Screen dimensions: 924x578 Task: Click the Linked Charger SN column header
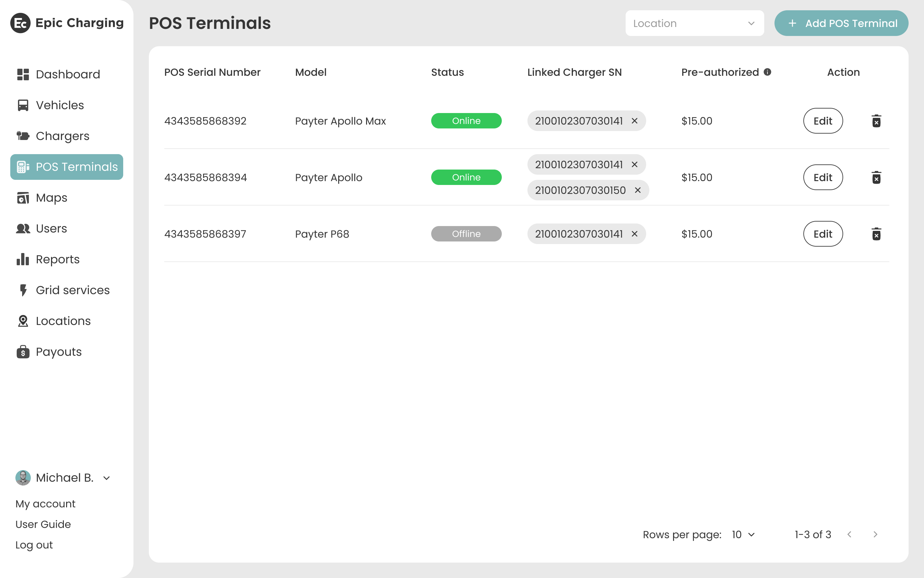pos(575,73)
